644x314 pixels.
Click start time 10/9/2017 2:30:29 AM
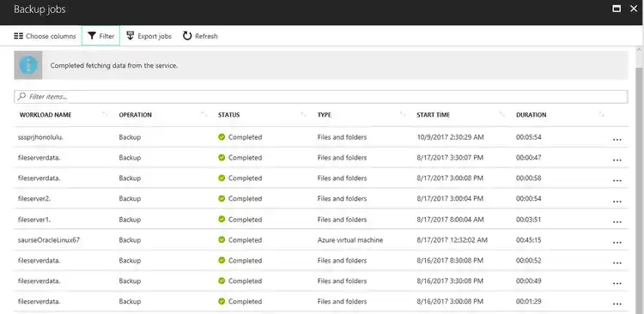[450, 137]
